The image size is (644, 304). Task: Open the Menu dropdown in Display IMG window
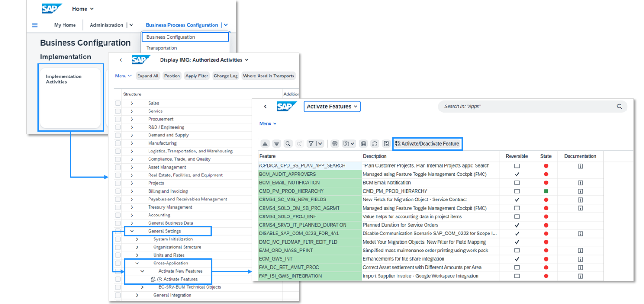click(123, 76)
